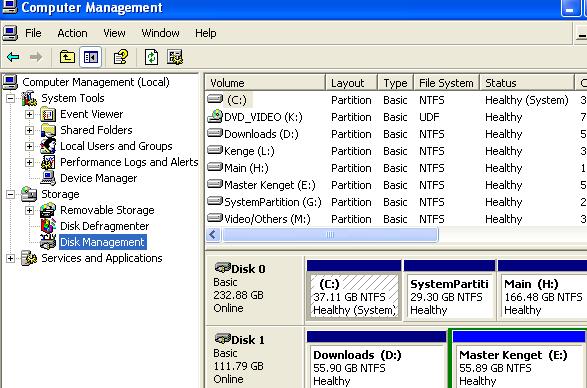Viewport: 587px width, 388px height.
Task: Click the Healthy (System) status cell
Action: coord(526,100)
